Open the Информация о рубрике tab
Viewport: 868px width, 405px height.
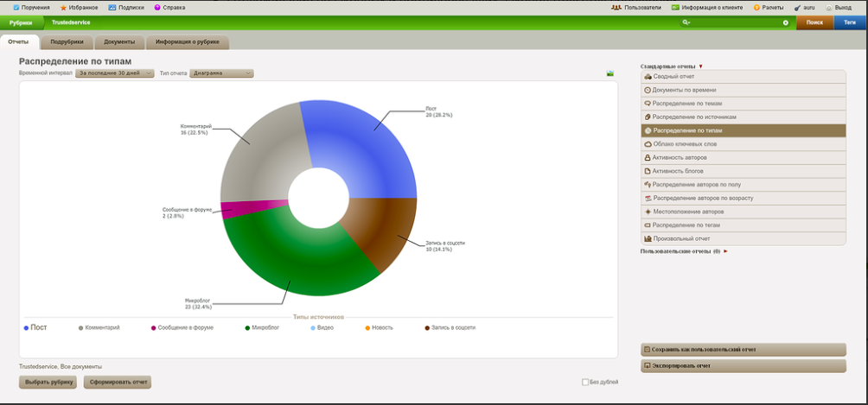click(188, 42)
